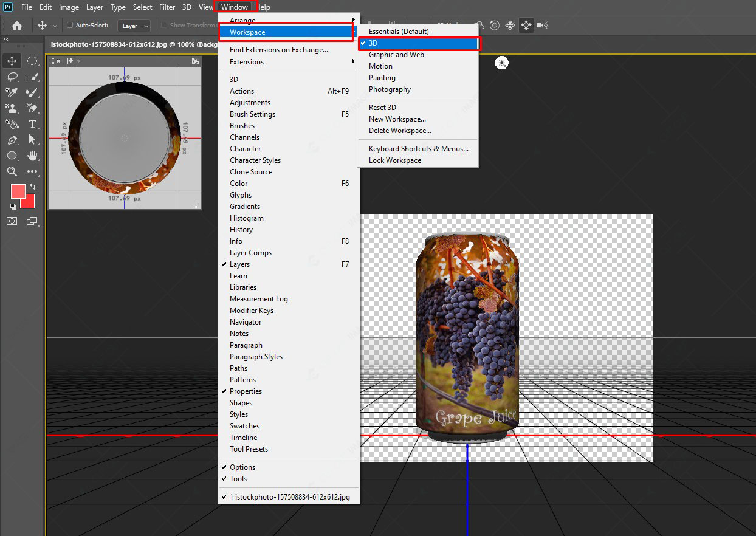Click the Clone Stamp tool
This screenshot has width=756, height=536.
pos(12,108)
